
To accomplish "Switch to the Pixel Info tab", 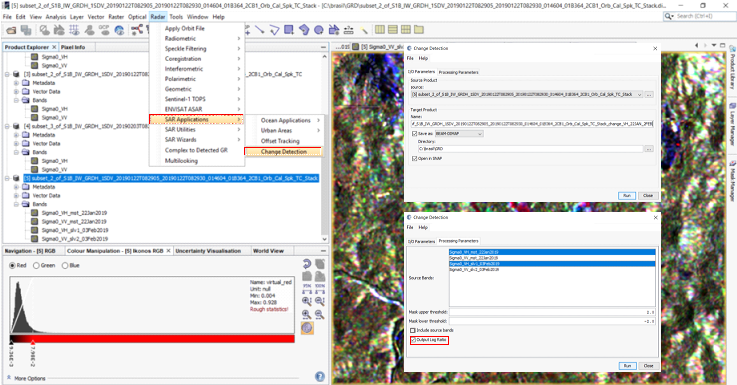I will [x=73, y=47].
